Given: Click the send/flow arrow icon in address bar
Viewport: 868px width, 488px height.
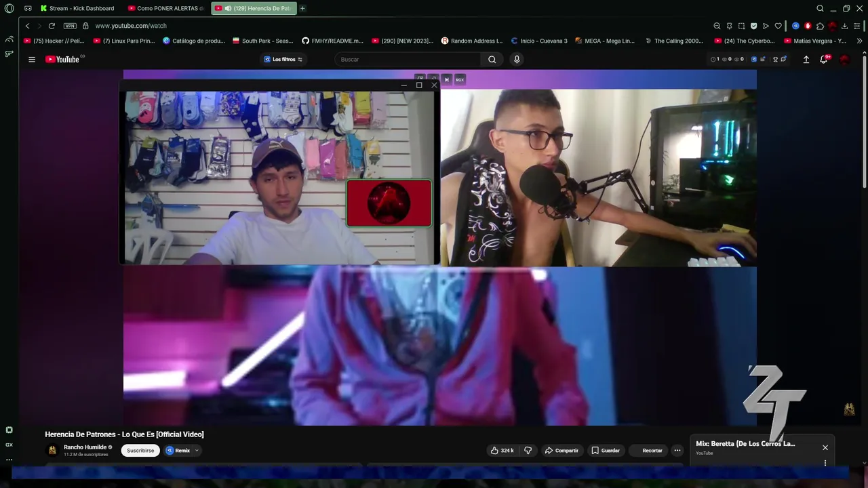Looking at the screenshot, I should [x=766, y=26].
